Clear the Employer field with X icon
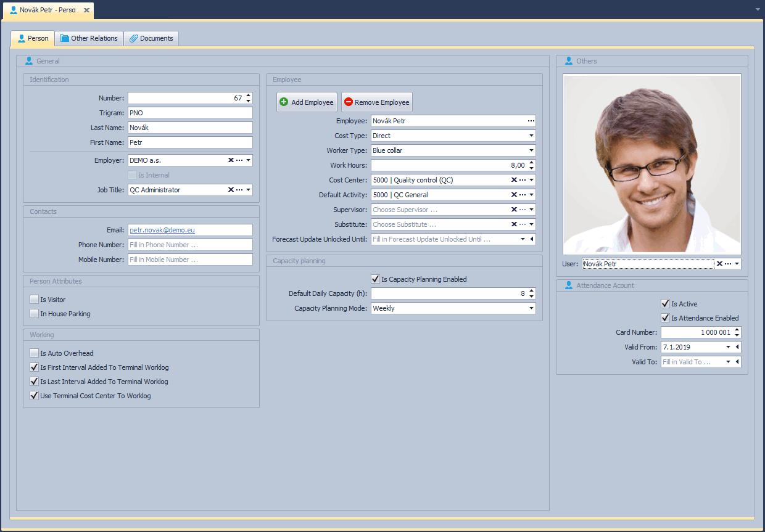 click(231, 160)
